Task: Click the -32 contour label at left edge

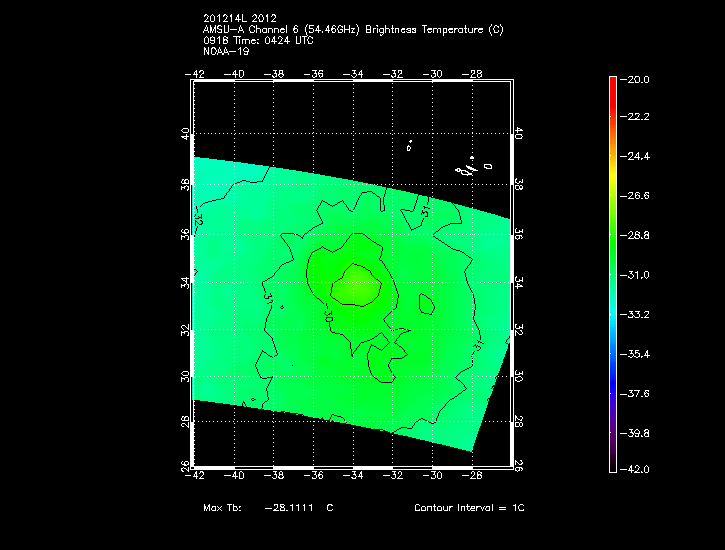Action: pos(199,219)
